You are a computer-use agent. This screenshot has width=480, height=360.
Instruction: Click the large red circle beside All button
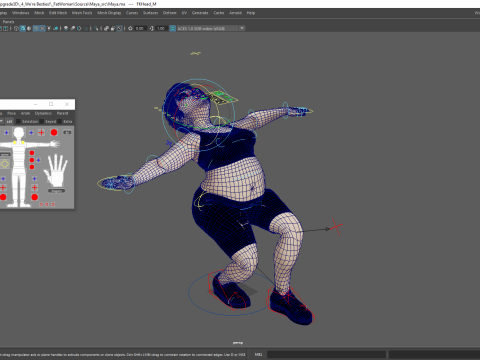click(x=54, y=133)
